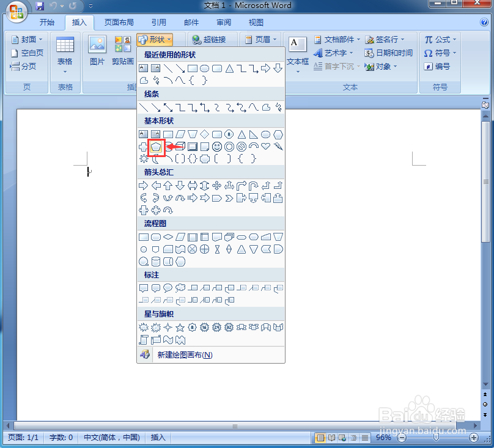This screenshot has height=448, width=494.
Task: Open the References tab
Action: pyautogui.click(x=159, y=23)
